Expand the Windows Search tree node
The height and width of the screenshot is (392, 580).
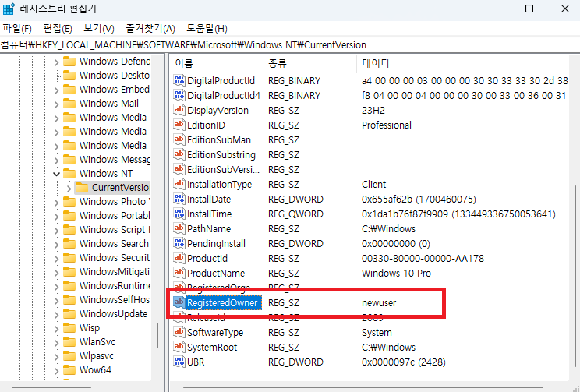[56, 245]
